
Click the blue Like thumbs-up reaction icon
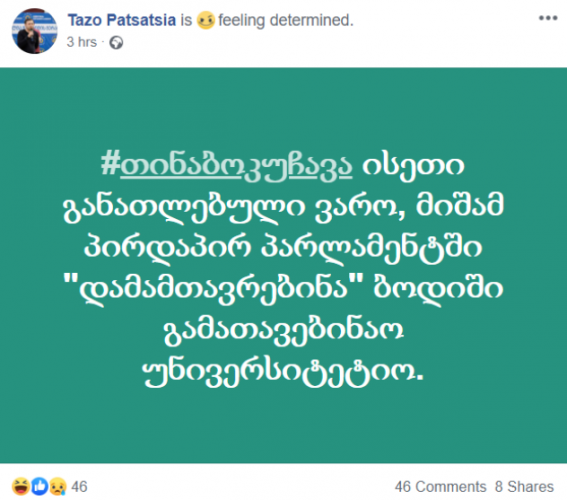[x=39, y=486]
